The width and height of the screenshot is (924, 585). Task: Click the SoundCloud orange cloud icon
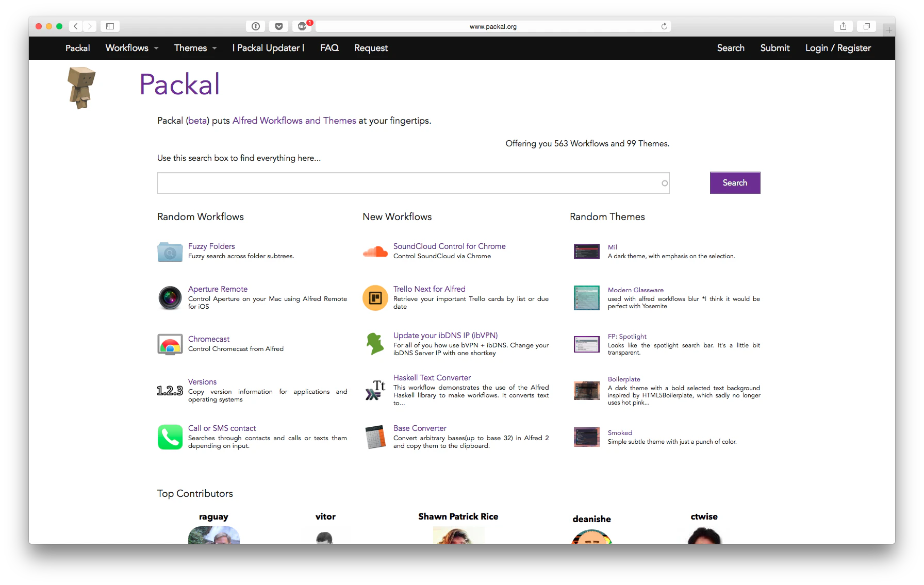pos(375,252)
